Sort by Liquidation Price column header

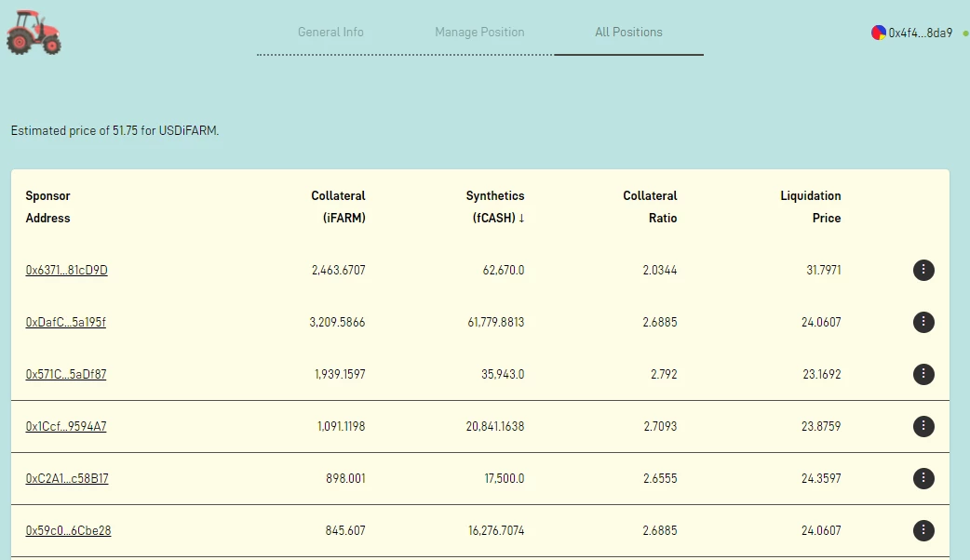pyautogui.click(x=811, y=207)
